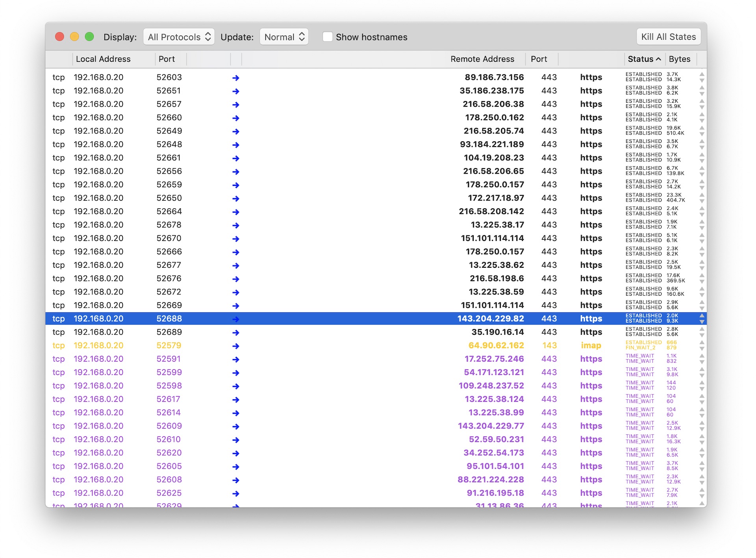Click direction arrow for 216.58.206.38 connection

(x=235, y=104)
